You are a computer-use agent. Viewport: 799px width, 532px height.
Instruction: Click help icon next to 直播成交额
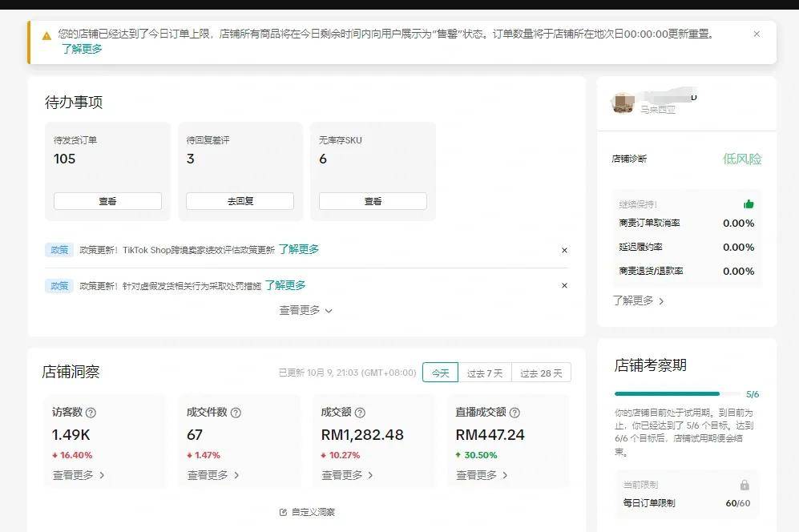pyautogui.click(x=515, y=413)
